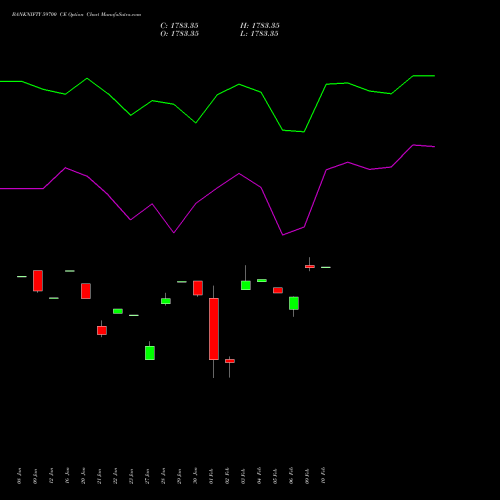Click the 09 Jan date label
This screenshot has width=500, height=500.
(x=35, y=476)
